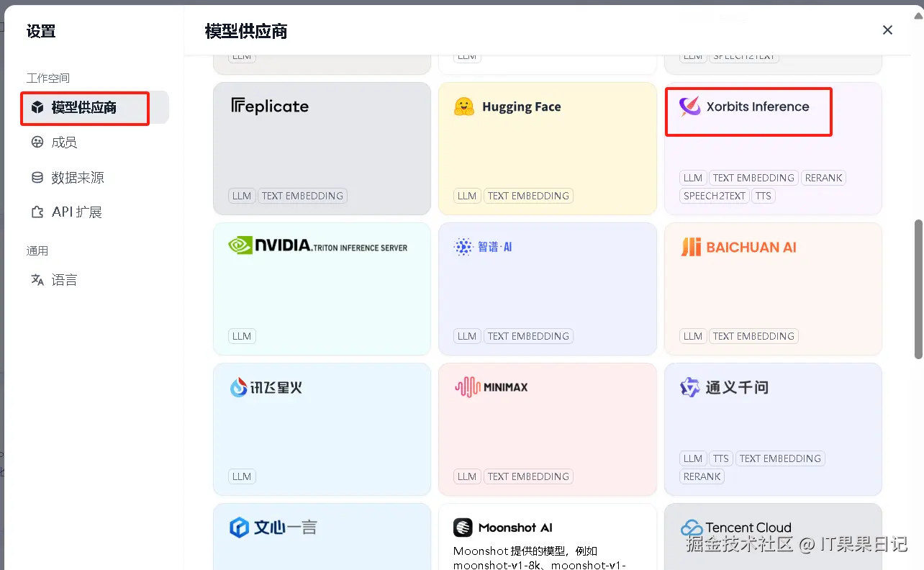Click the BAICHUAN AI logo

click(738, 247)
